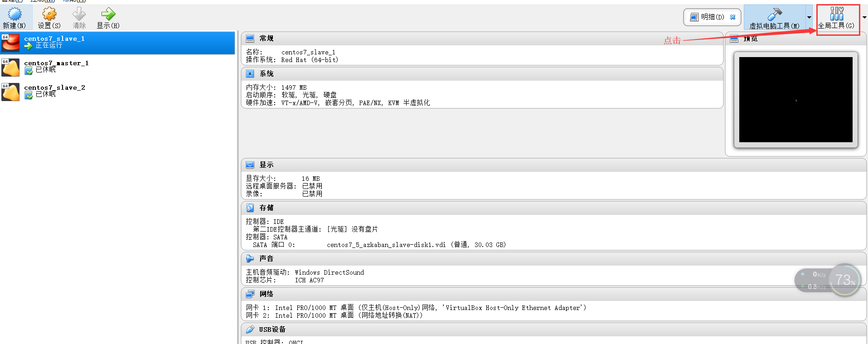
Task: Click 网卡 1 Host-Only adapter line
Action: pos(416,308)
